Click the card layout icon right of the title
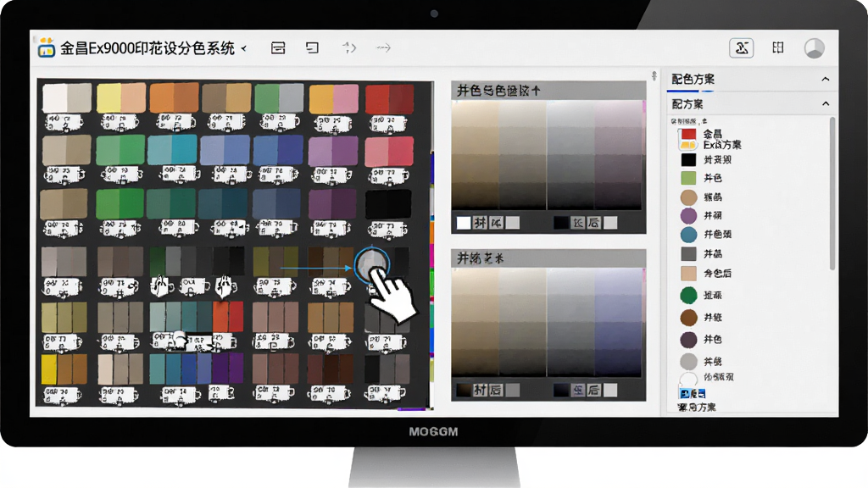Image resolution: width=868 pixels, height=488 pixels. click(278, 48)
